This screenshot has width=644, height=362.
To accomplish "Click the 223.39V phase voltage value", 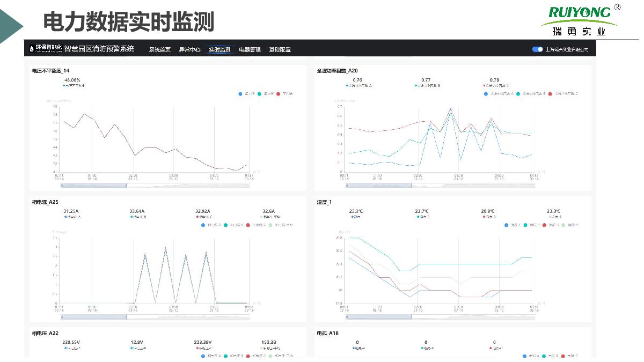I will point(203,342).
